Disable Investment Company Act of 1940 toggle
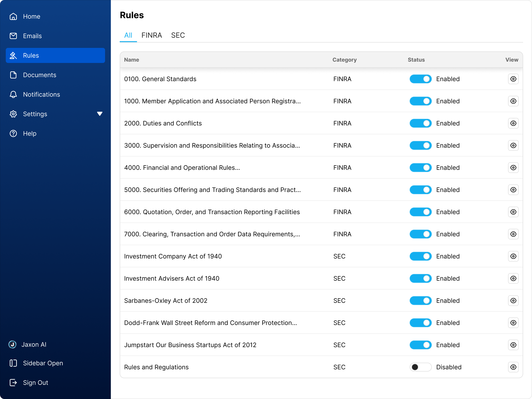The height and width of the screenshot is (399, 532). 421,256
